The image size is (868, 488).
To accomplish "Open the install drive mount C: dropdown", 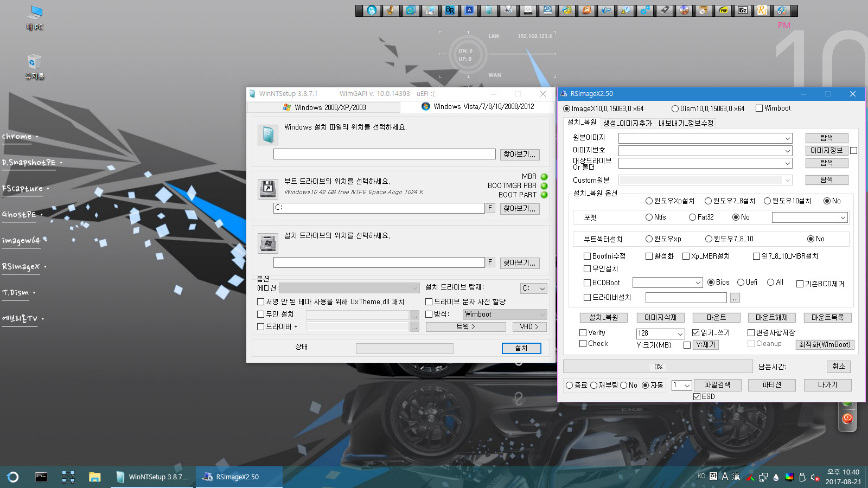I will pos(533,288).
